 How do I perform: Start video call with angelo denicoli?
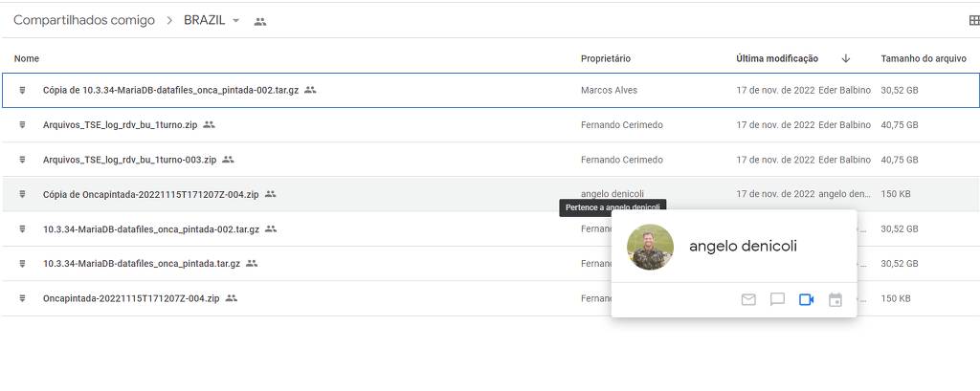click(806, 299)
